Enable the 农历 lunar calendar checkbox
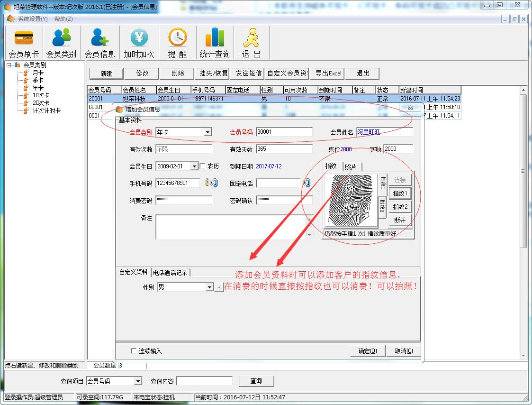The image size is (532, 405). pyautogui.click(x=202, y=166)
